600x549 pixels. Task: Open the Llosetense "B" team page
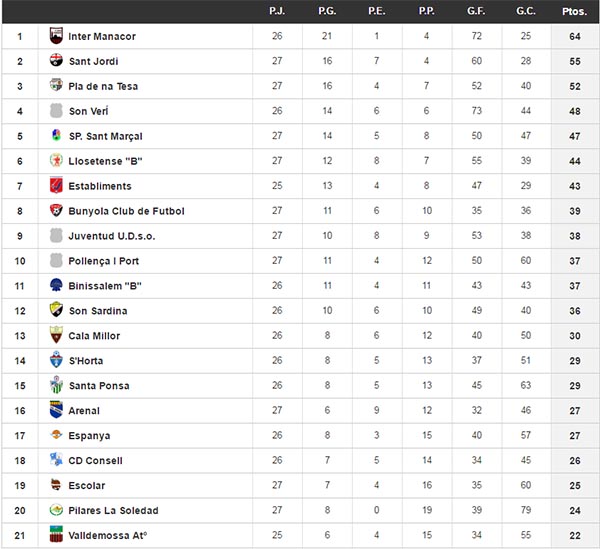[105, 161]
